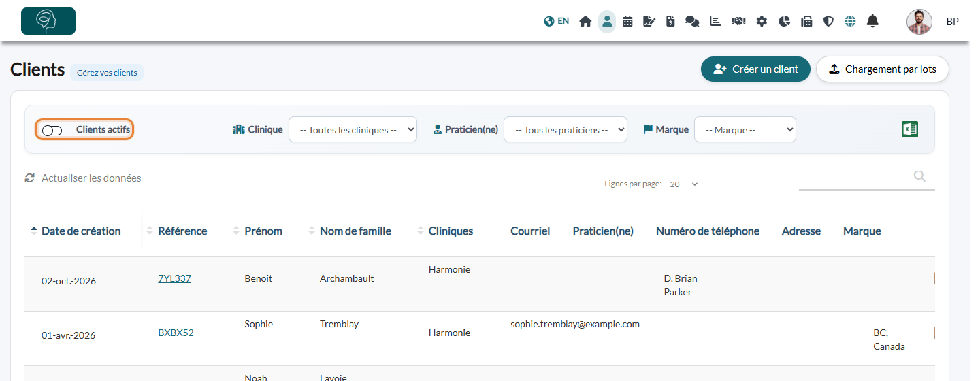Click the user profile avatar
The height and width of the screenshot is (381, 980).
(x=919, y=22)
